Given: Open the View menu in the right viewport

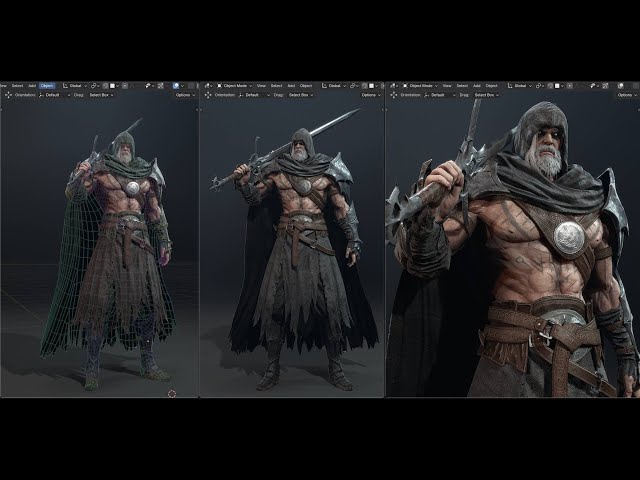Looking at the screenshot, I should tap(447, 86).
